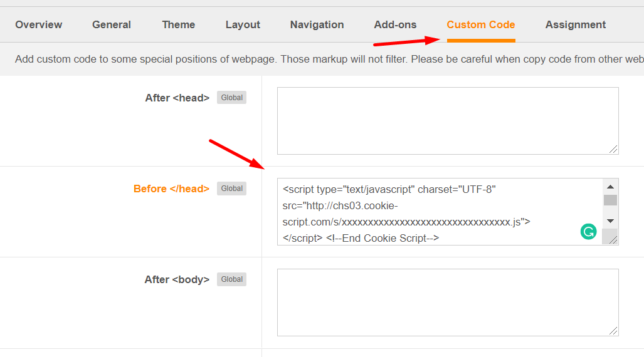Image resolution: width=644 pixels, height=357 pixels.
Task: Click the Global badge next to After <body>
Action: [x=231, y=279]
